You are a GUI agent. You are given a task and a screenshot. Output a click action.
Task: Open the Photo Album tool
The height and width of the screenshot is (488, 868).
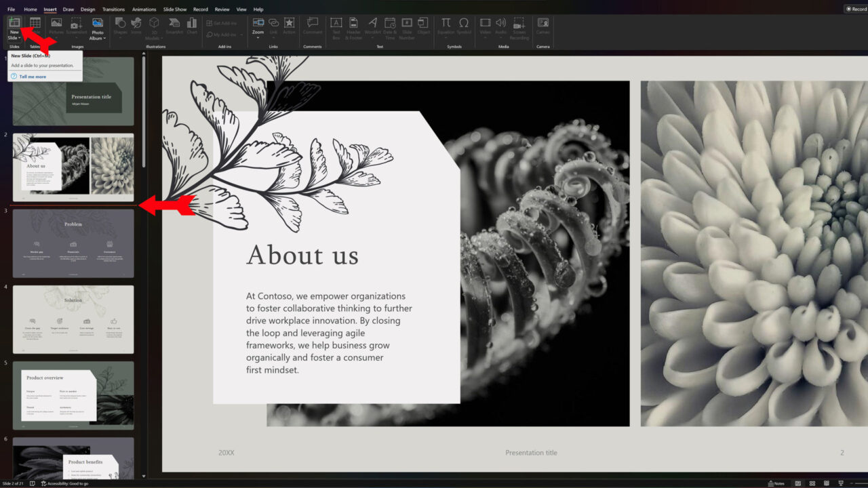98,23
